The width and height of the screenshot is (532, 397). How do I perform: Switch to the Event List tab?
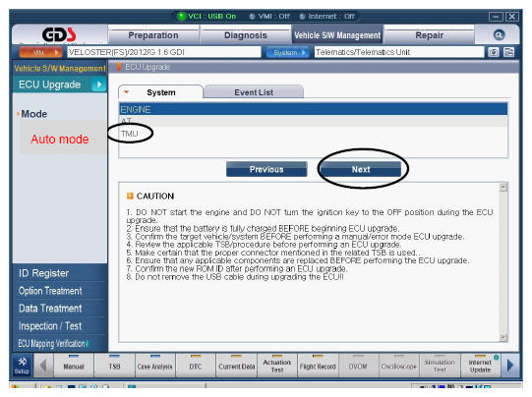tap(254, 92)
